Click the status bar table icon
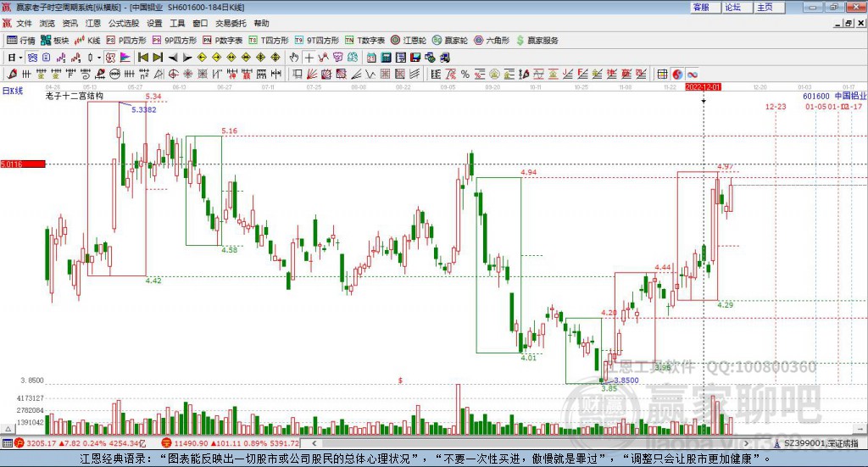 pos(7,443)
